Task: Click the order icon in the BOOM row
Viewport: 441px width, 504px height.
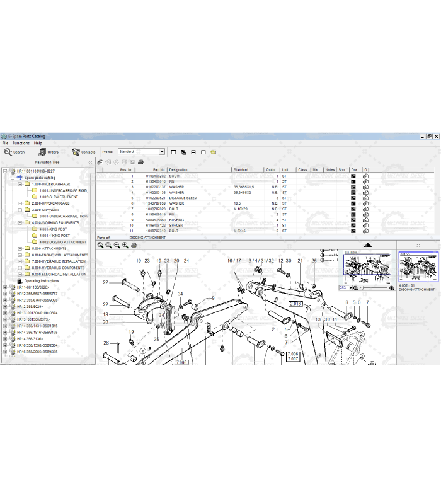Action: pos(365,176)
